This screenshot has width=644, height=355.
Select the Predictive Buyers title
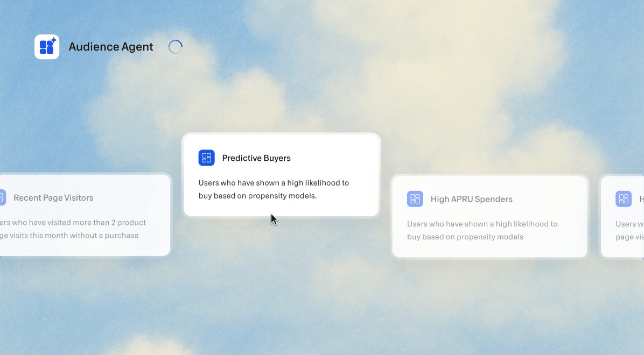coord(256,158)
